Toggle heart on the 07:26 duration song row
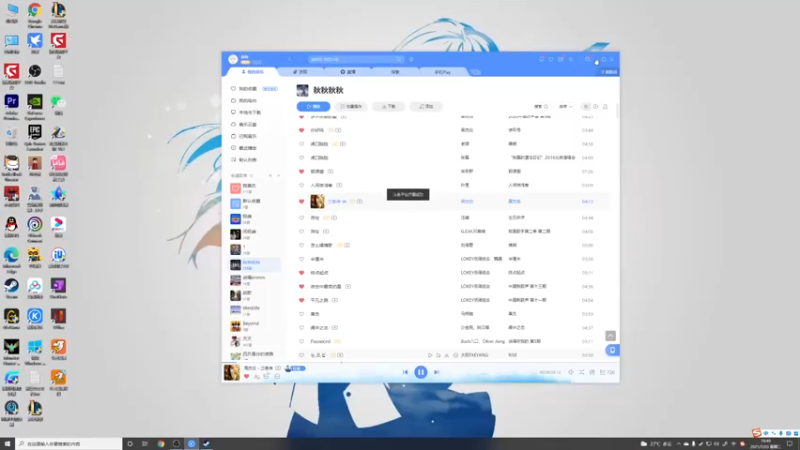 302,171
